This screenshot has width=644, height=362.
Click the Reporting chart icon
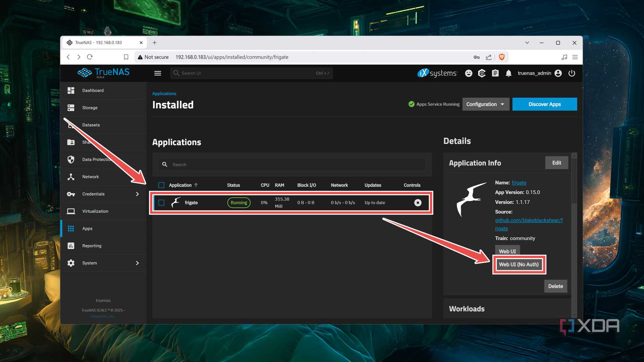71,246
